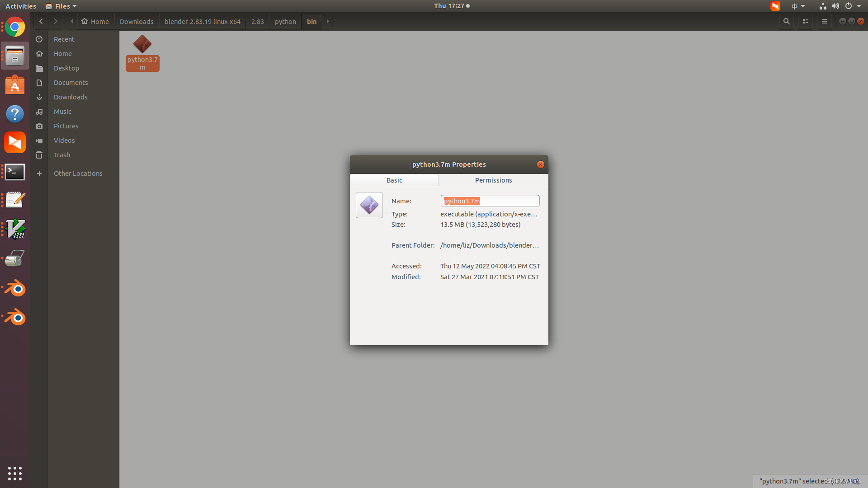This screenshot has height=488, width=868.
Task: Click the forward navigation arrow
Action: tap(56, 21)
